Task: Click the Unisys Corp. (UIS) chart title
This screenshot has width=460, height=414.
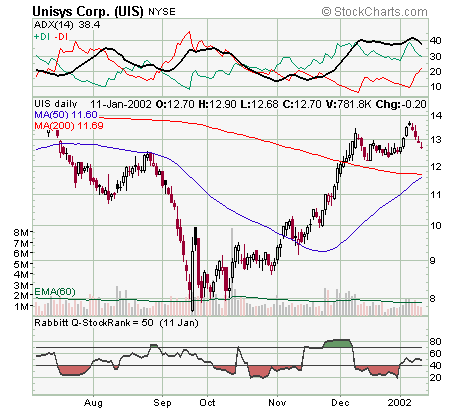Action: coord(88,12)
